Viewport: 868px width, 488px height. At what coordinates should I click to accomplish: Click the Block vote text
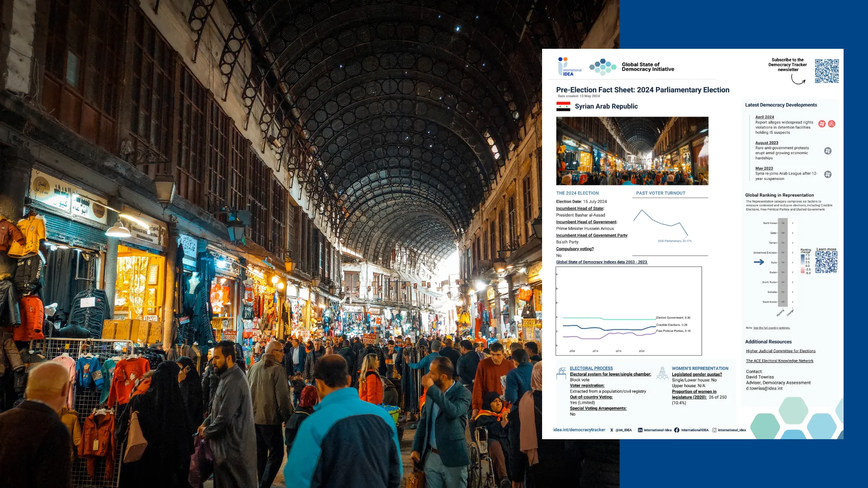coord(580,380)
